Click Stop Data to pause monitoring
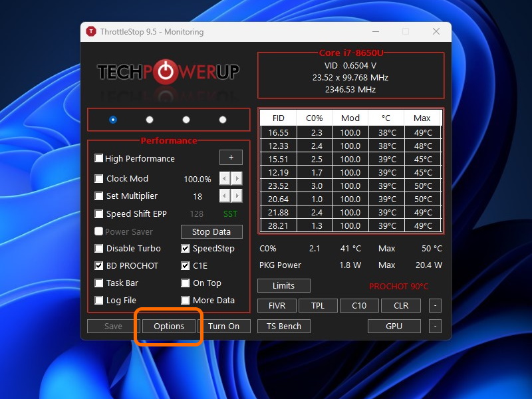The width and height of the screenshot is (532, 399). 211,231
